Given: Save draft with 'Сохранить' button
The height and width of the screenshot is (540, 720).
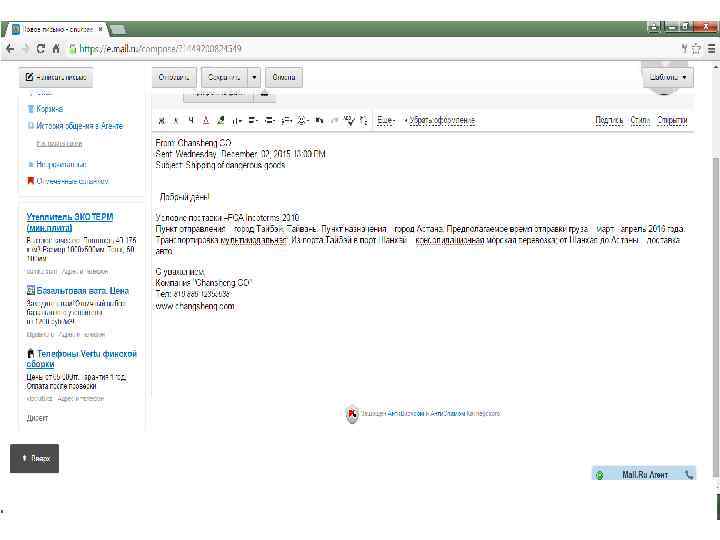Looking at the screenshot, I should click(224, 77).
